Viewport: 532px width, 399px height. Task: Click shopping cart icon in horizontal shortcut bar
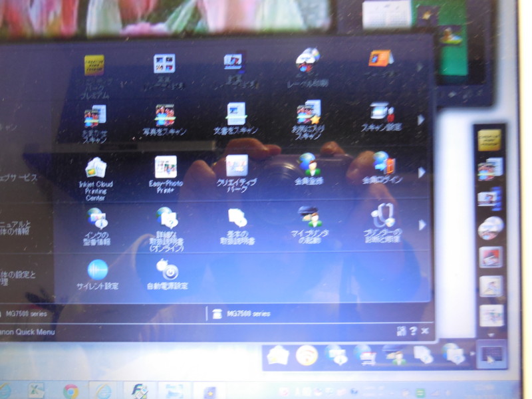(364, 355)
